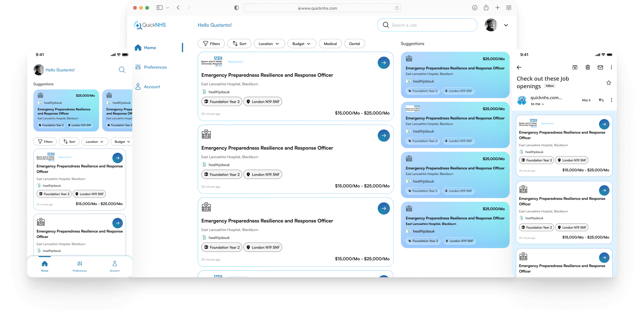Click the archive icon in email toolbar
Image resolution: width=644 pixels, height=311 pixels.
pyautogui.click(x=575, y=67)
